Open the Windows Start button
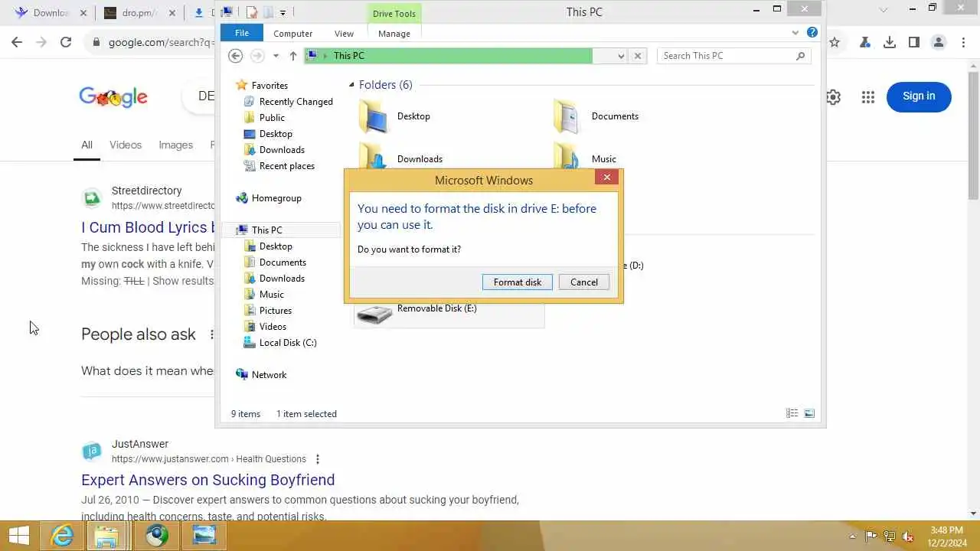Viewport: 980px width, 551px height. 19,536
